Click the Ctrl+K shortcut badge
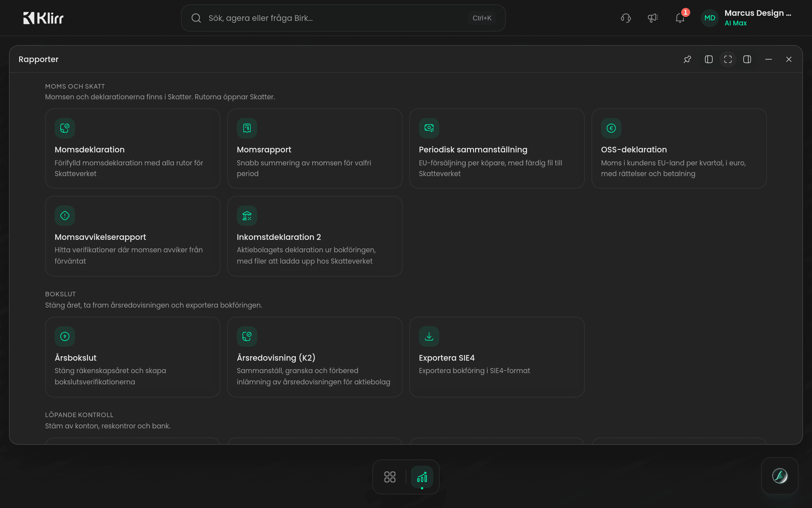 pos(482,18)
